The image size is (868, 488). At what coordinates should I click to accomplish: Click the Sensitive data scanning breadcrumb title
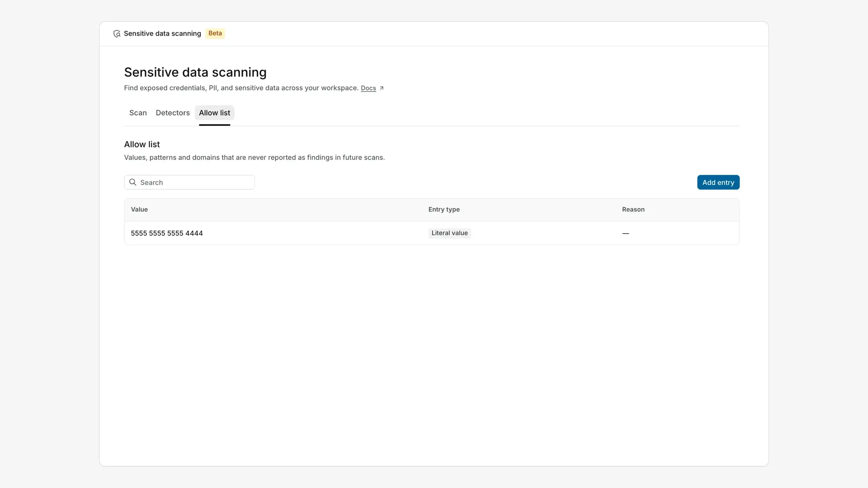[x=162, y=33]
